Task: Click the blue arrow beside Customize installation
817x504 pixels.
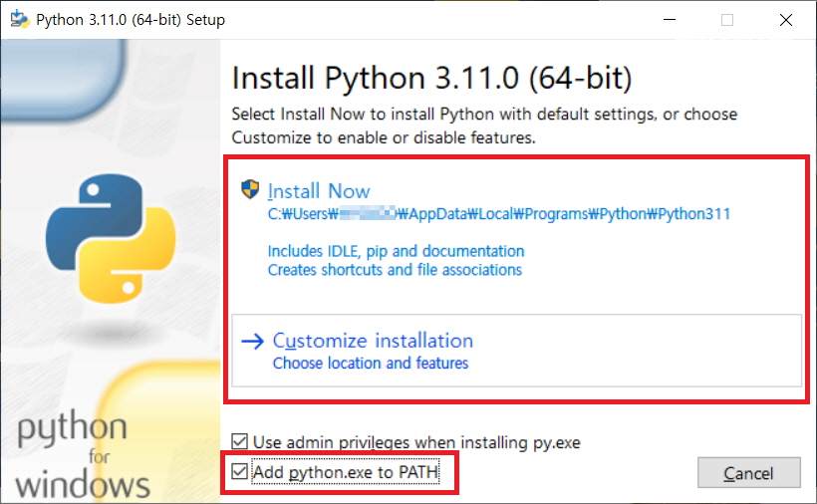Action: click(253, 341)
